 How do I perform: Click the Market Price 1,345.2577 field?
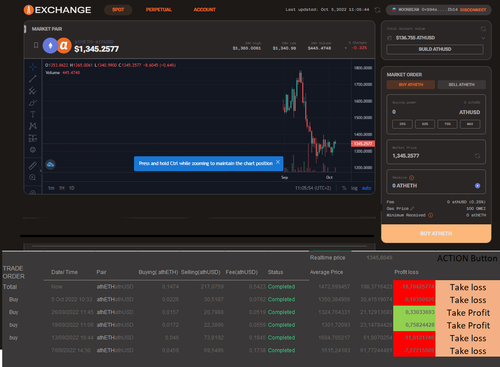coord(436,152)
